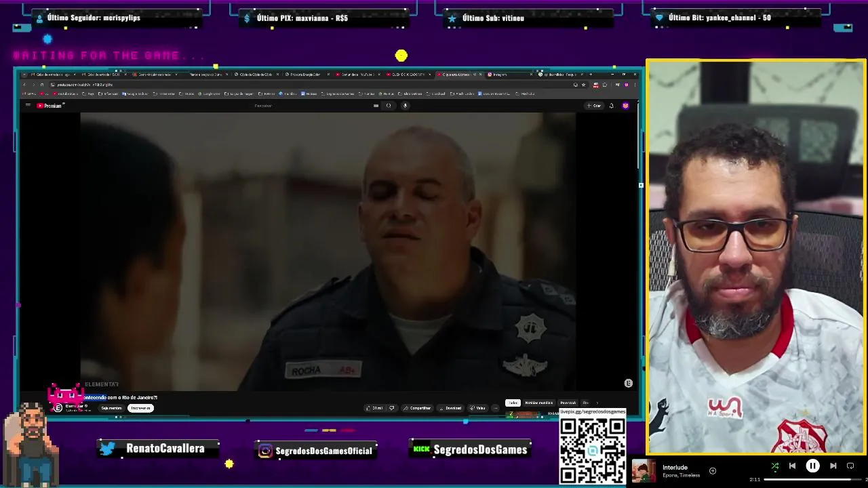
Task: Dislike the YouTube video
Action: pos(391,408)
